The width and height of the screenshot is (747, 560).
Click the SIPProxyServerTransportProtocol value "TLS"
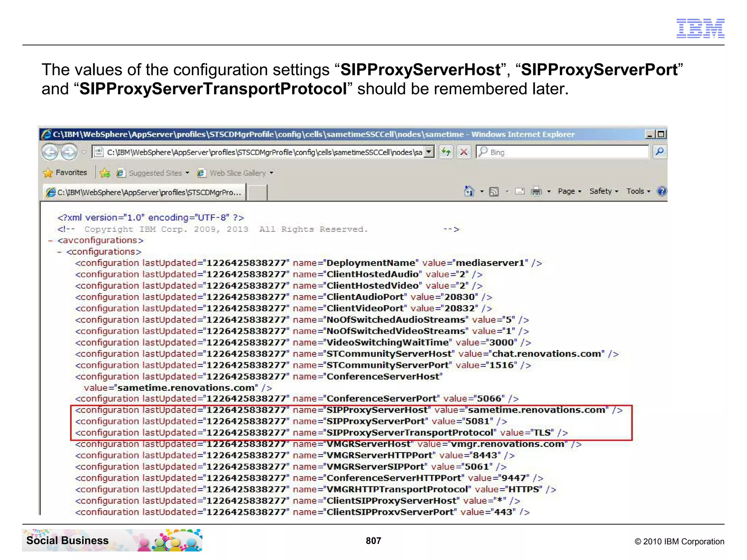(542, 433)
